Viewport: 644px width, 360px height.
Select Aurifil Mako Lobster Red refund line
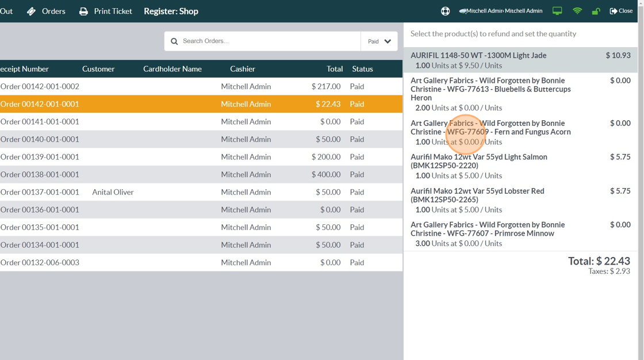tap(520, 200)
